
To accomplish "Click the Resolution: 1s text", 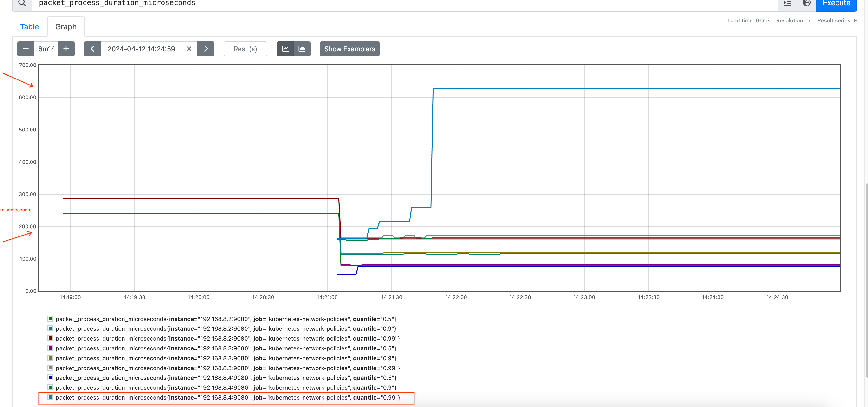I will click(x=794, y=20).
